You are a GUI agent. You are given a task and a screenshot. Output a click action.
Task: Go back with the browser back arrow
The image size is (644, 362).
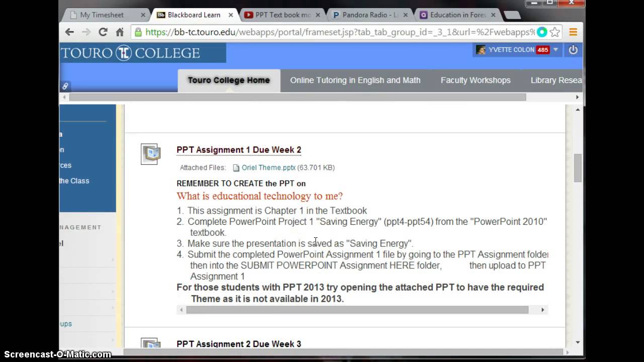click(69, 32)
